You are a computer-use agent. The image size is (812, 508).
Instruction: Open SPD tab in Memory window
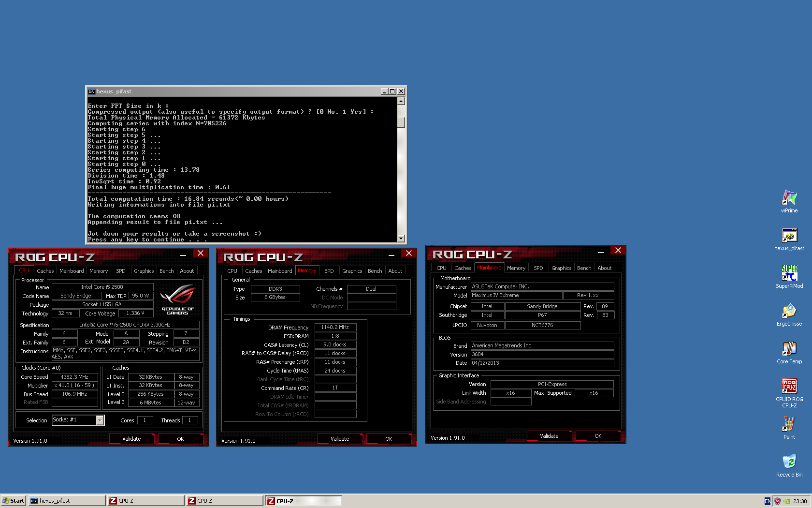pyautogui.click(x=329, y=271)
